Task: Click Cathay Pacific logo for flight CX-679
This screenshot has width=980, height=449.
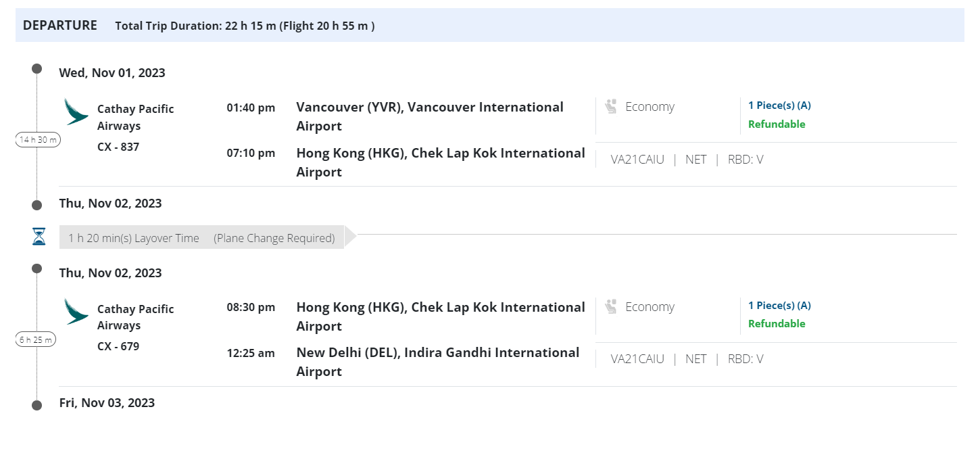Action: tap(76, 311)
